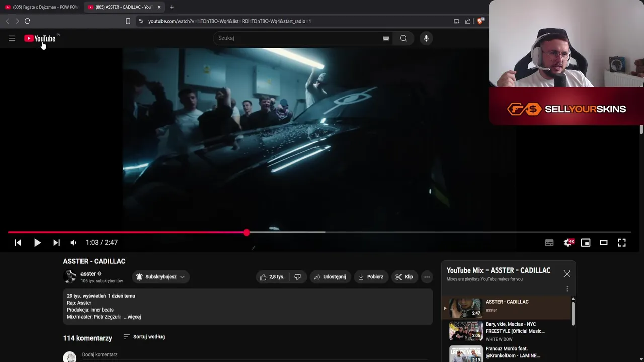The height and width of the screenshot is (362, 644).
Task: Share the video via Udostępnij
Action: coord(330,277)
